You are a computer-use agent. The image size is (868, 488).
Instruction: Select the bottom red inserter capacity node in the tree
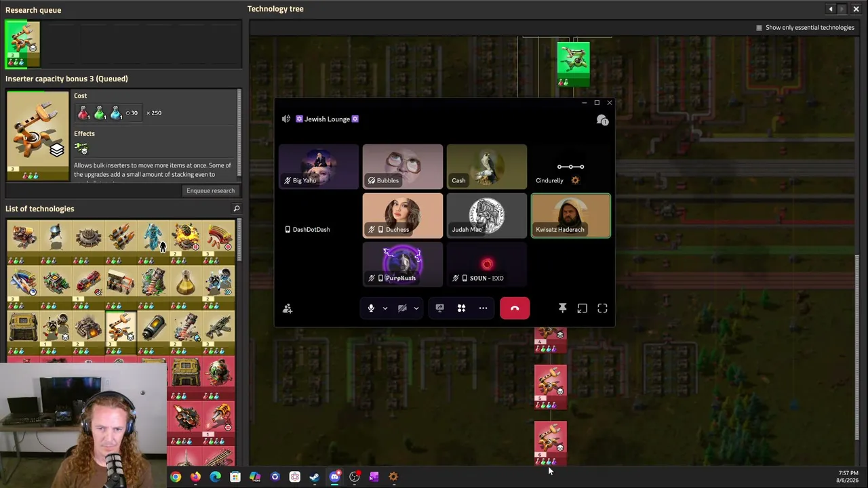pyautogui.click(x=550, y=443)
